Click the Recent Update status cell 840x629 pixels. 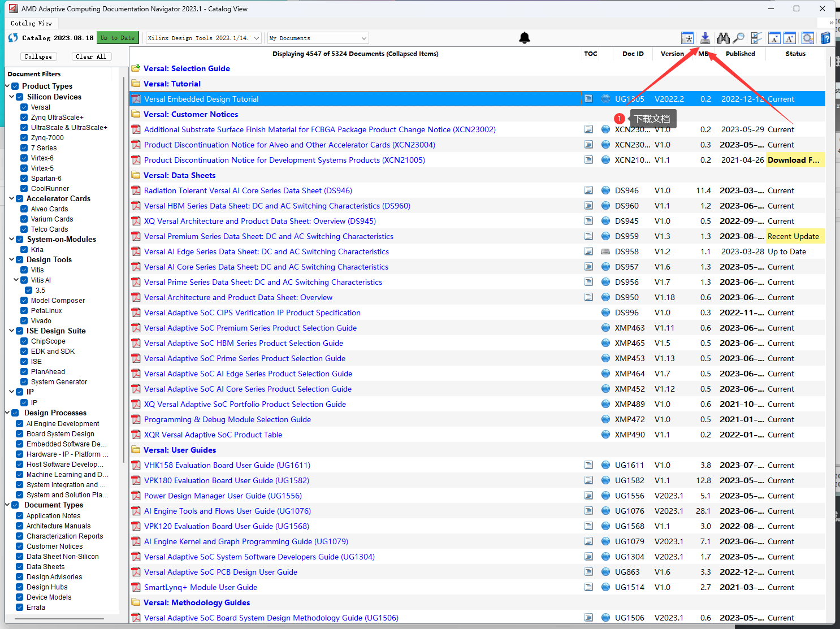[795, 236]
